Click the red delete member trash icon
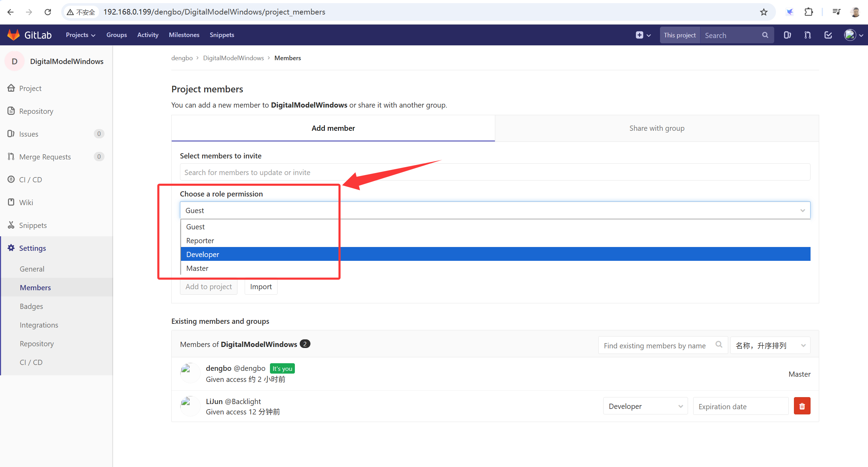 tap(802, 406)
